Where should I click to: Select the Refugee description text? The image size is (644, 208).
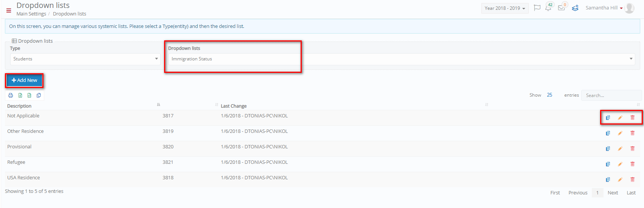[16, 162]
